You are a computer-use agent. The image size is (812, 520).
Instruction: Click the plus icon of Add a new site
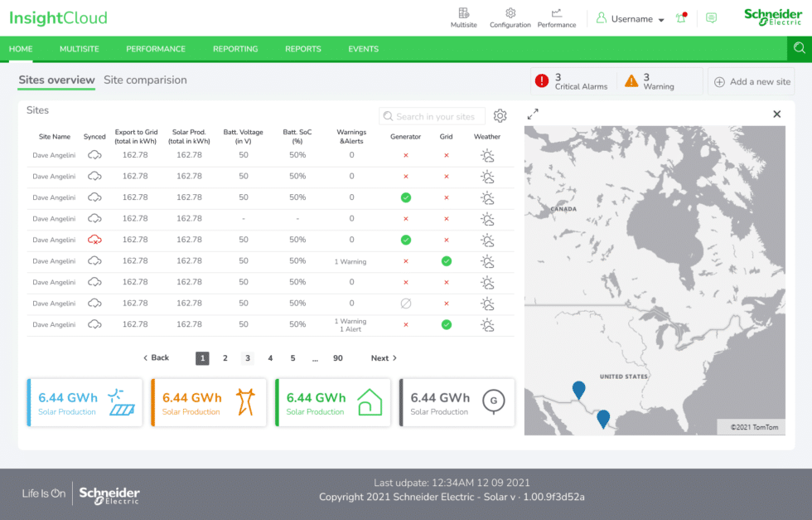click(719, 82)
